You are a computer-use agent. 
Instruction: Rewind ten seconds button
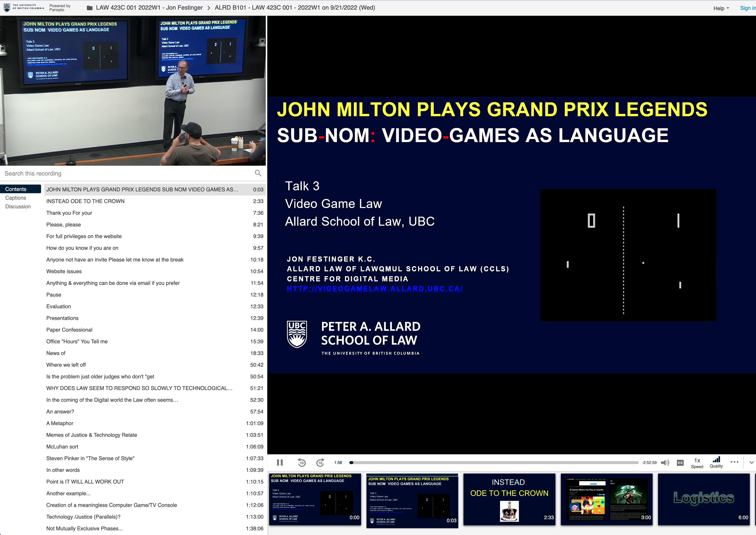coord(301,462)
